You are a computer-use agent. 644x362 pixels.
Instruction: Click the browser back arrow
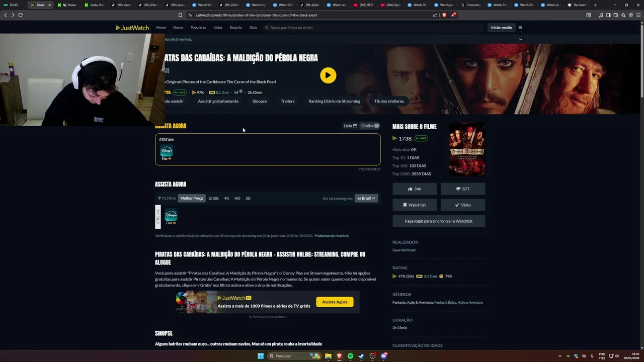(6, 15)
